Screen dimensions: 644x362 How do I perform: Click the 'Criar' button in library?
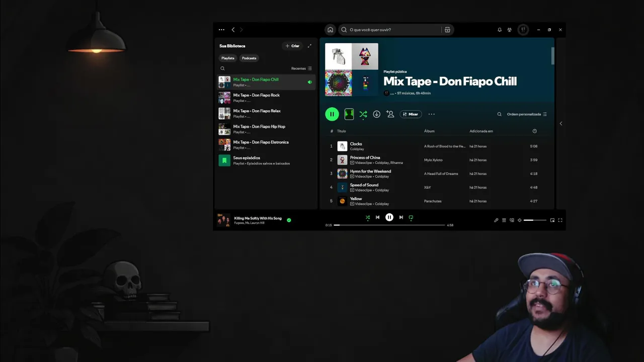point(292,46)
